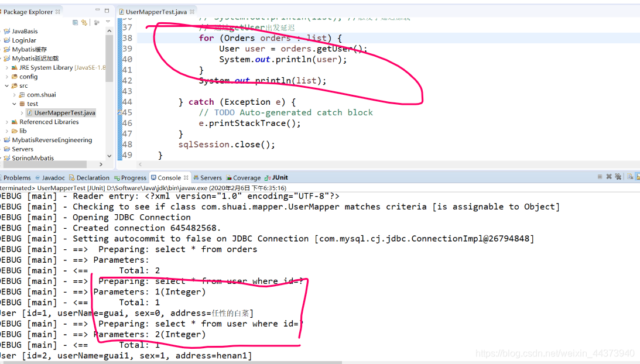
Task: Expand the com.shuai package
Action: [14, 95]
